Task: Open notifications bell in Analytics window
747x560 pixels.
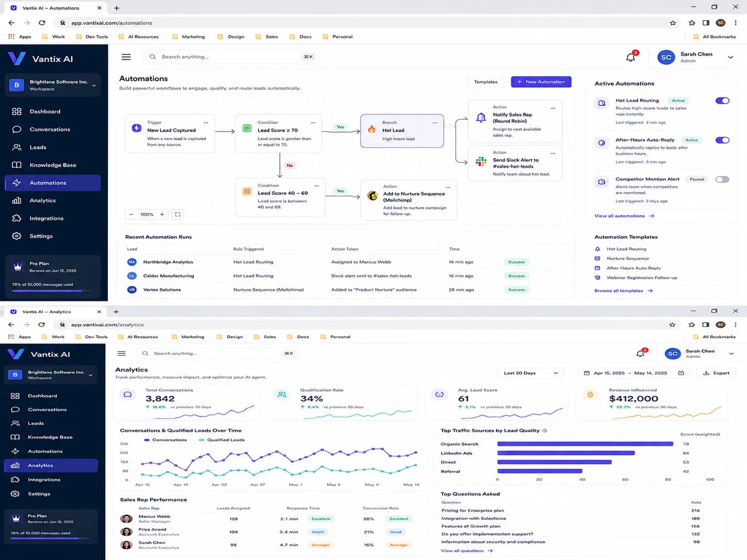Action: (x=640, y=353)
